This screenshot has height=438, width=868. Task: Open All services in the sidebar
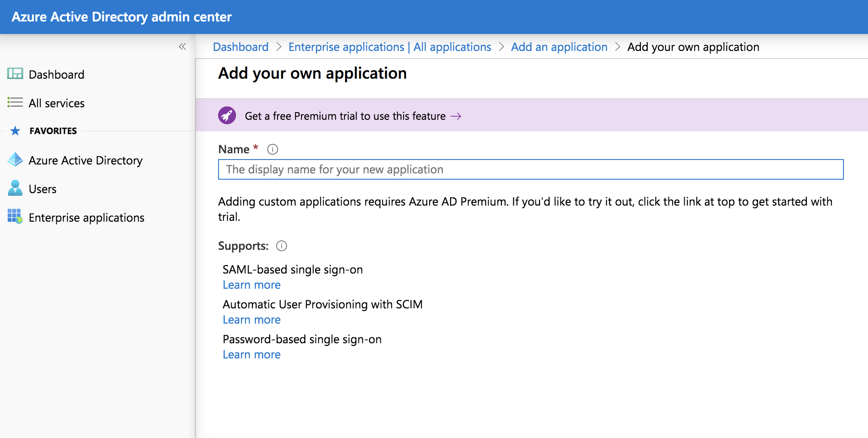coord(57,103)
